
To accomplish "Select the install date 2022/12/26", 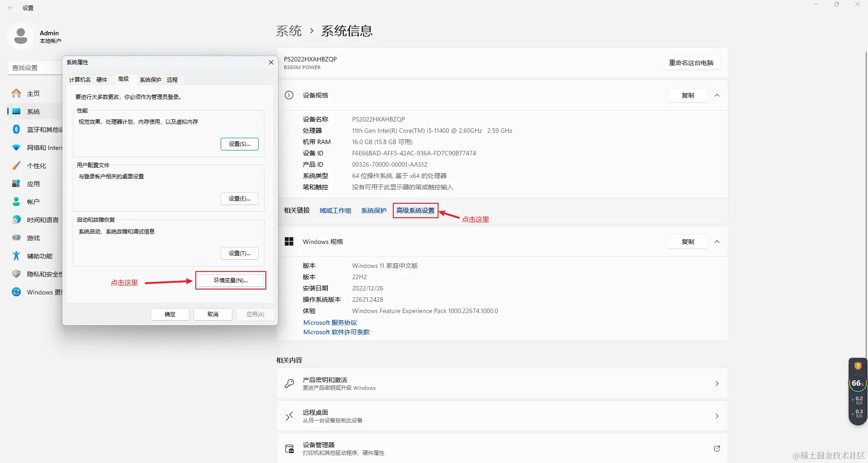I will click(x=368, y=288).
